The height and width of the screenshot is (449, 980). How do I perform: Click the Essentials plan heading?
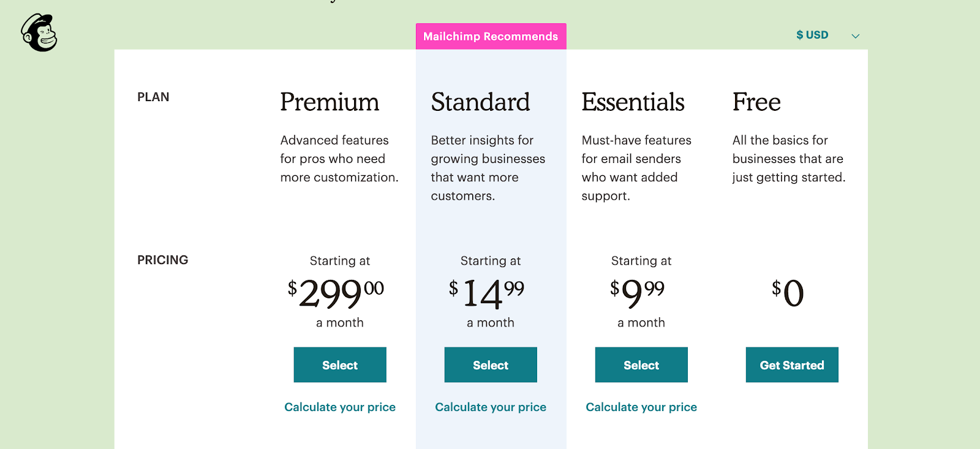[x=633, y=102]
